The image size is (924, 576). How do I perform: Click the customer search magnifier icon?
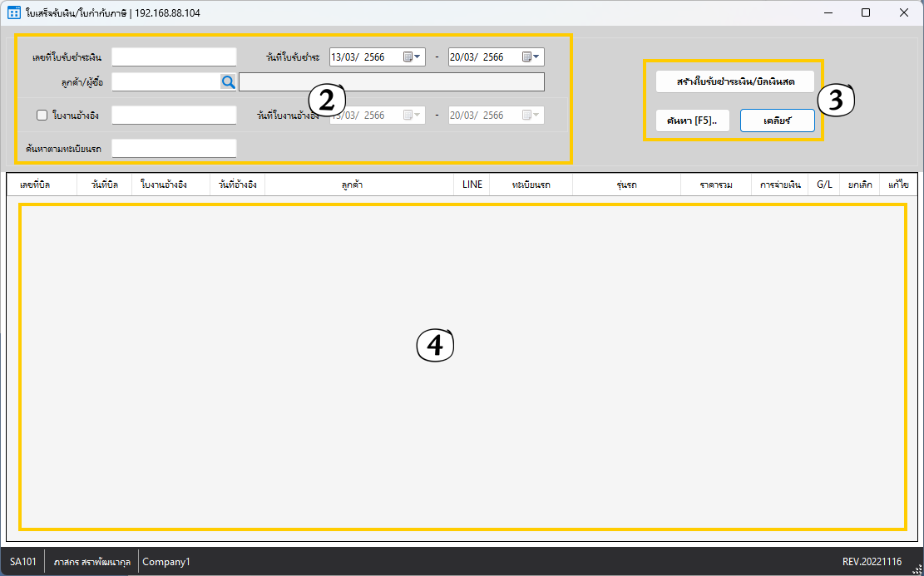[x=228, y=81]
